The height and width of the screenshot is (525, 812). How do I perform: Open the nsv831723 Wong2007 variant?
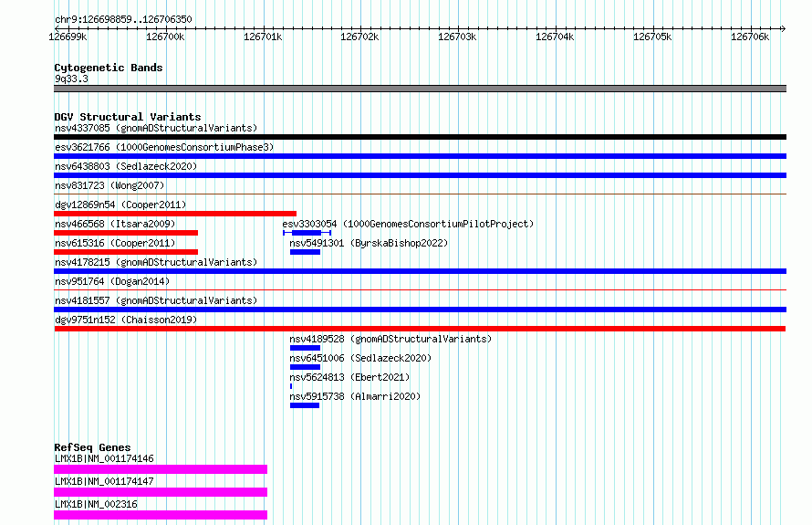pyautogui.click(x=109, y=185)
